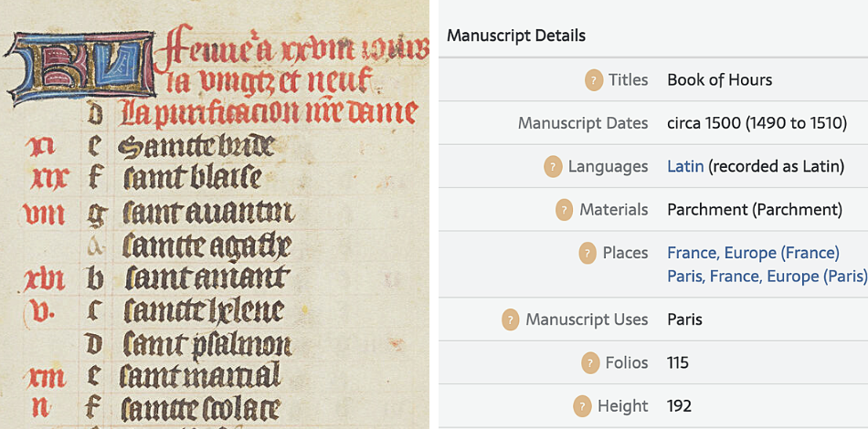Click the Manuscript Details heading
The image size is (868, 429).
click(516, 36)
